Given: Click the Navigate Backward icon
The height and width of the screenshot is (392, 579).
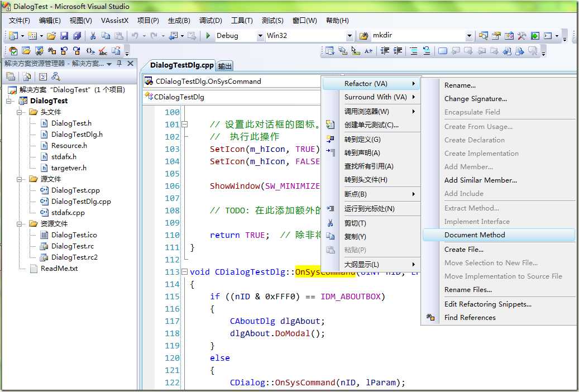Looking at the screenshot, I should coord(173,36).
